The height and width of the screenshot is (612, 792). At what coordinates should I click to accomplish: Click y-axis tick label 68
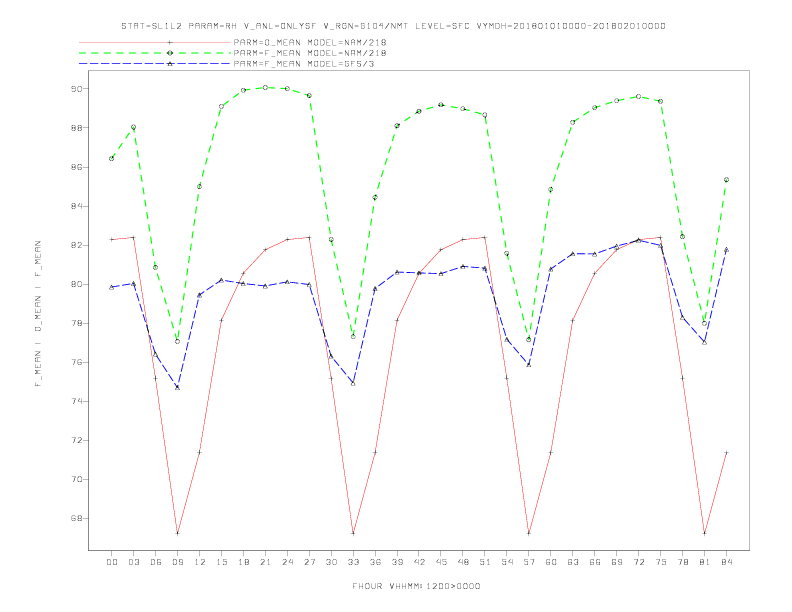click(76, 519)
